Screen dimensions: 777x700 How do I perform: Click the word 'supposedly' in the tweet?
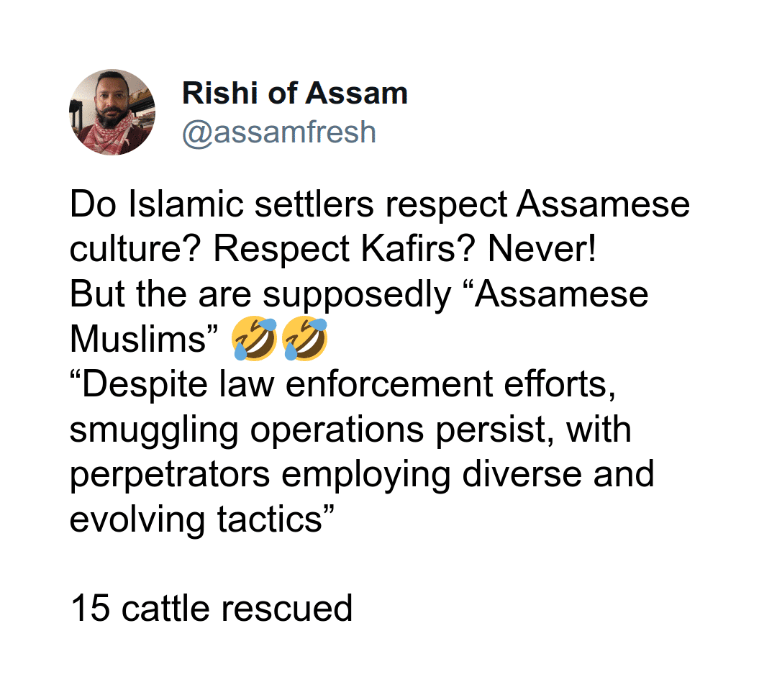(x=359, y=295)
